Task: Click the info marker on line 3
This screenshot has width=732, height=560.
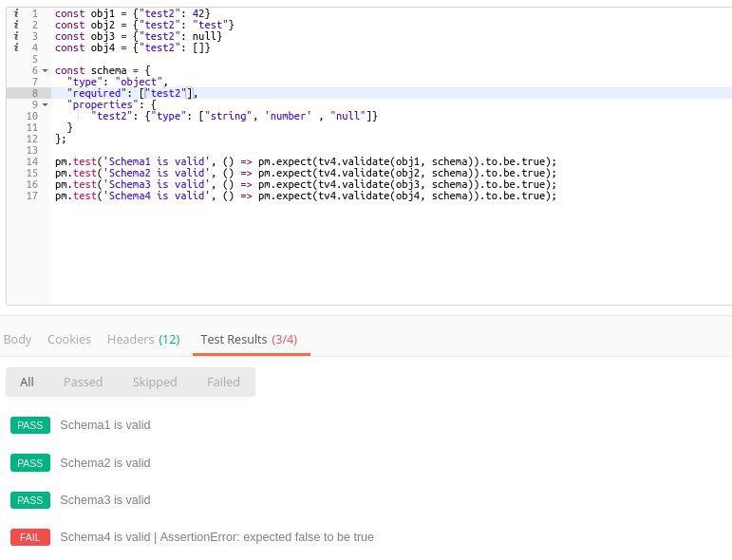Action: coord(16,36)
